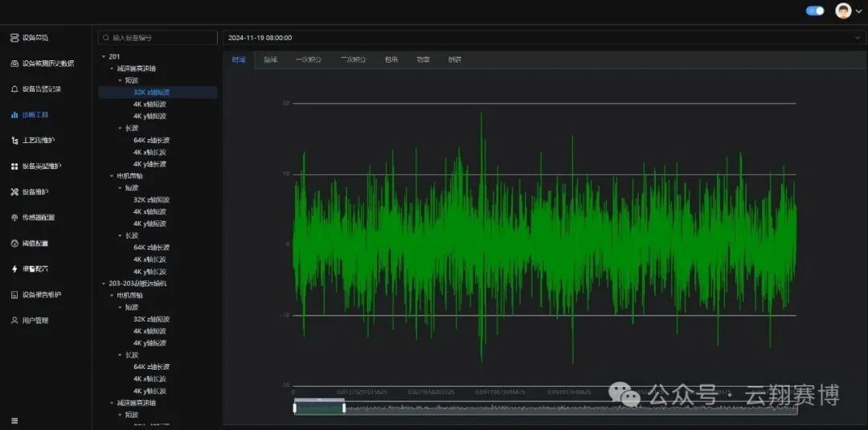Select 64K z轴长波 under 201's 电机前轴
Image resolution: width=868 pixels, height=430 pixels.
(151, 248)
